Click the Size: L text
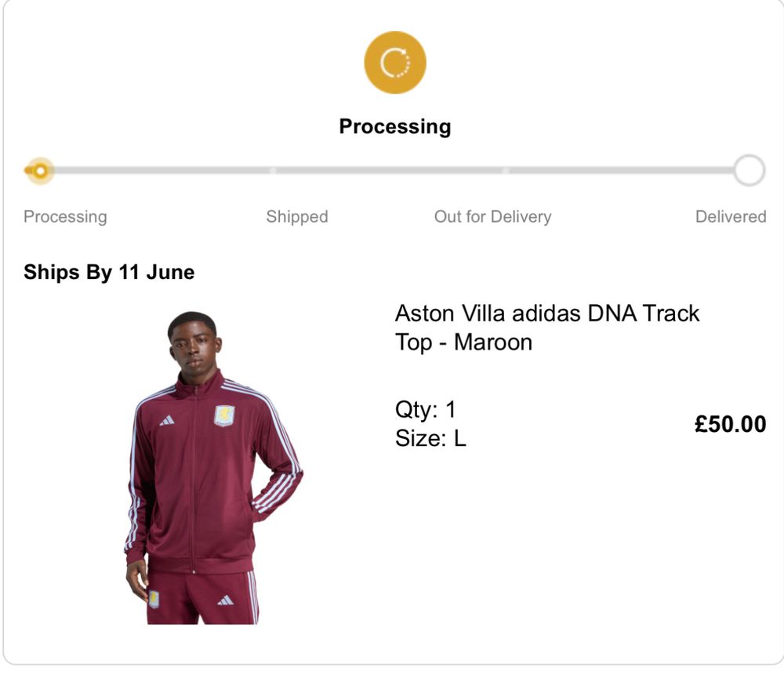 pyautogui.click(x=430, y=438)
